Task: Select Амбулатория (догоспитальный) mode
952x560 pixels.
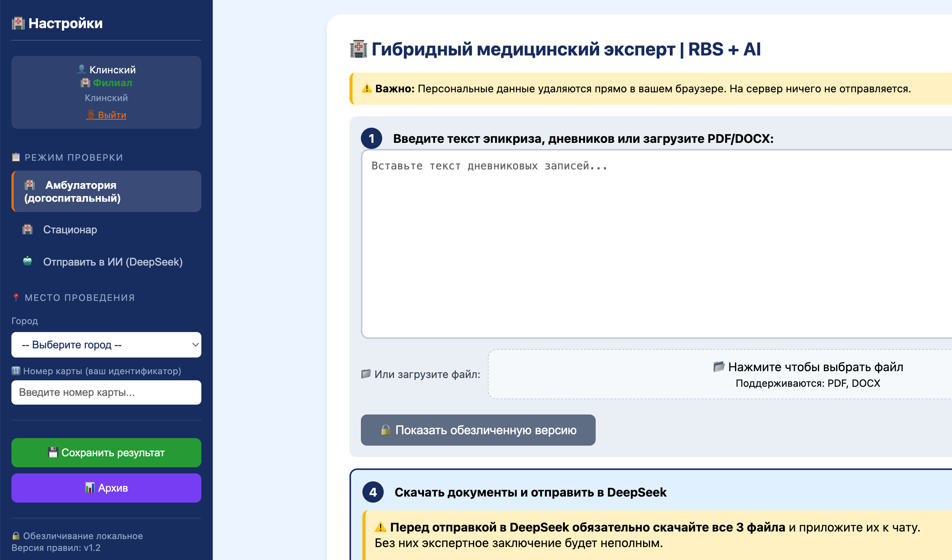Action: (x=106, y=191)
